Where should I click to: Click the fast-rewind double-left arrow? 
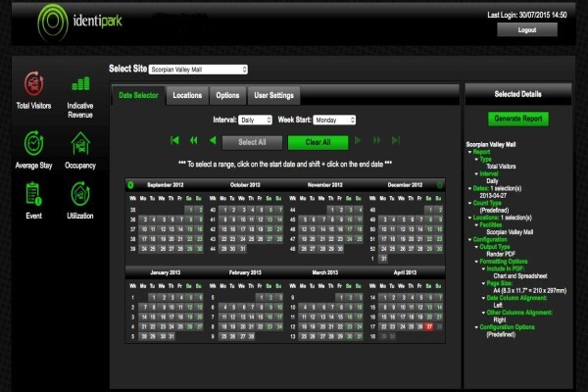193,141
